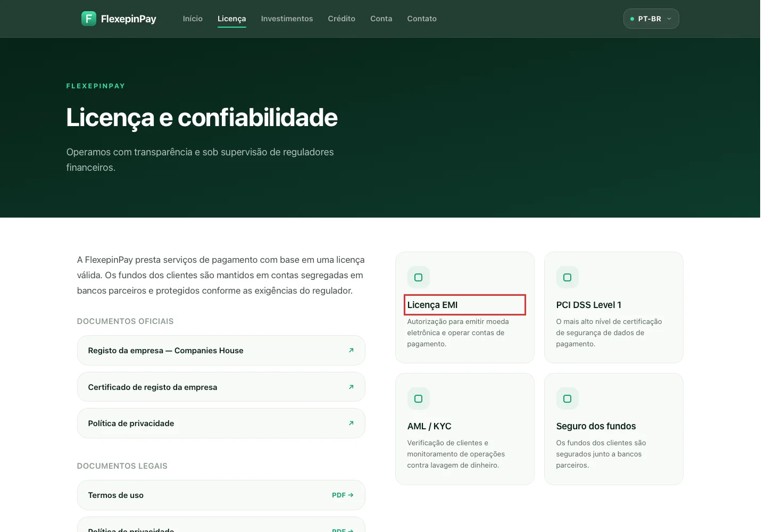
Task: Click the square icon on Seguro dos fundos card
Action: 568,398
